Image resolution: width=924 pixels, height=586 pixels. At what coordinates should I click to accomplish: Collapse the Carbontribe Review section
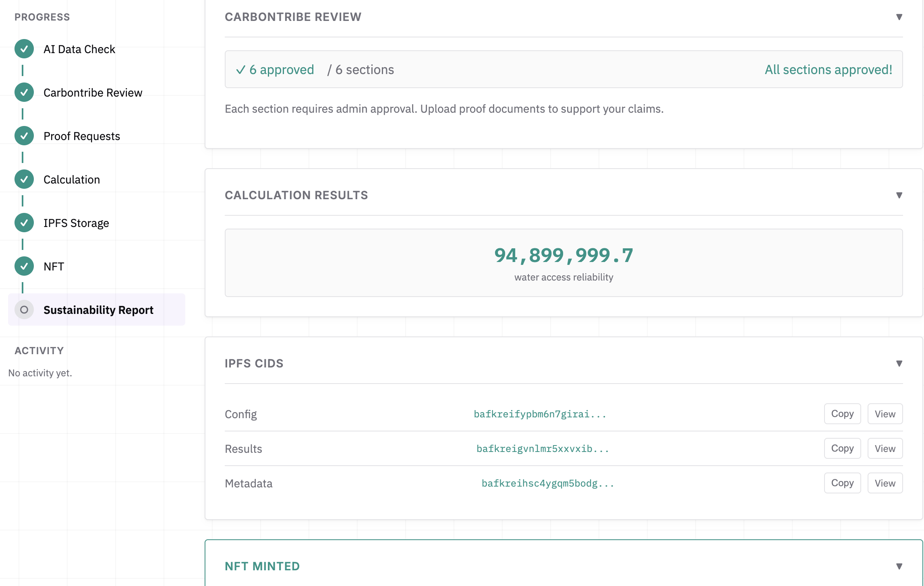point(899,17)
